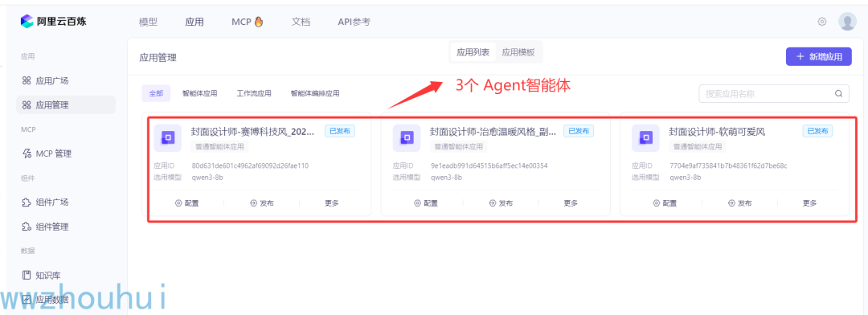Click the 应用管理 sidebar icon
This screenshot has height=315, width=868.
pyautogui.click(x=26, y=104)
